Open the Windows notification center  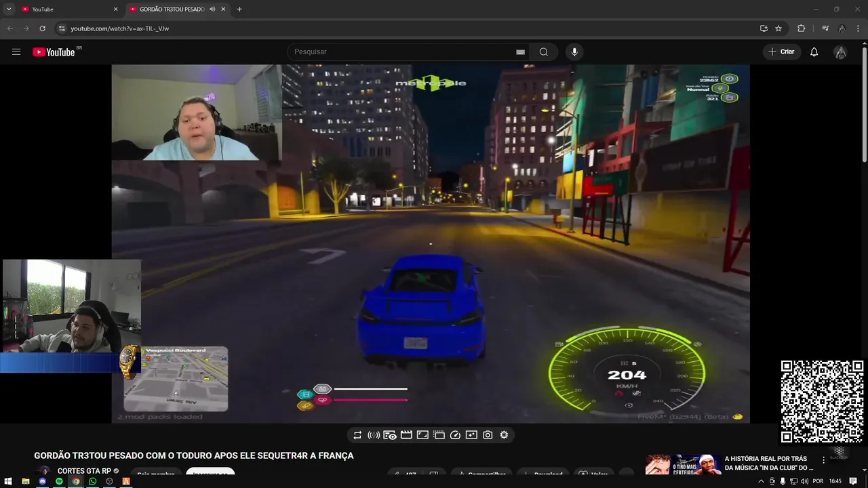tap(853, 481)
